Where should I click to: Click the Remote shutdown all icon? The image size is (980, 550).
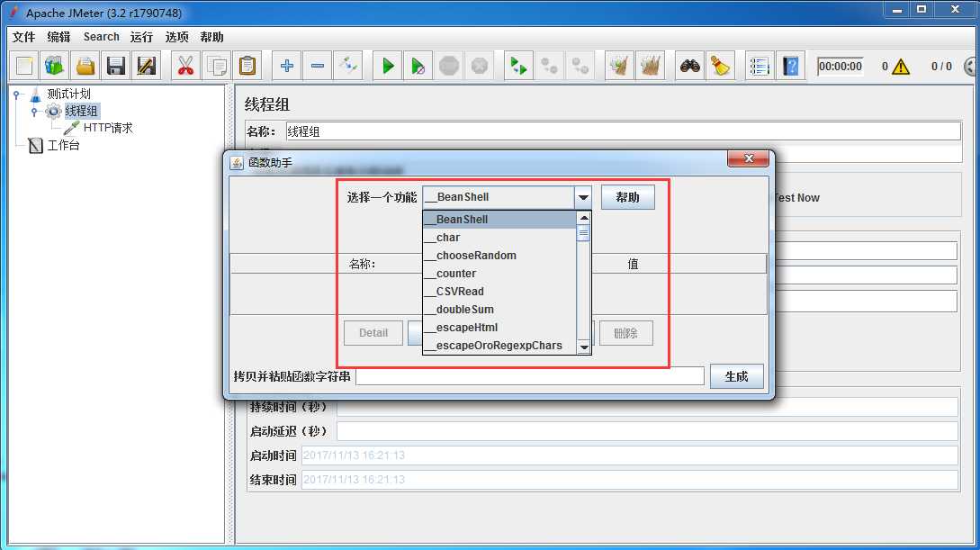point(580,66)
